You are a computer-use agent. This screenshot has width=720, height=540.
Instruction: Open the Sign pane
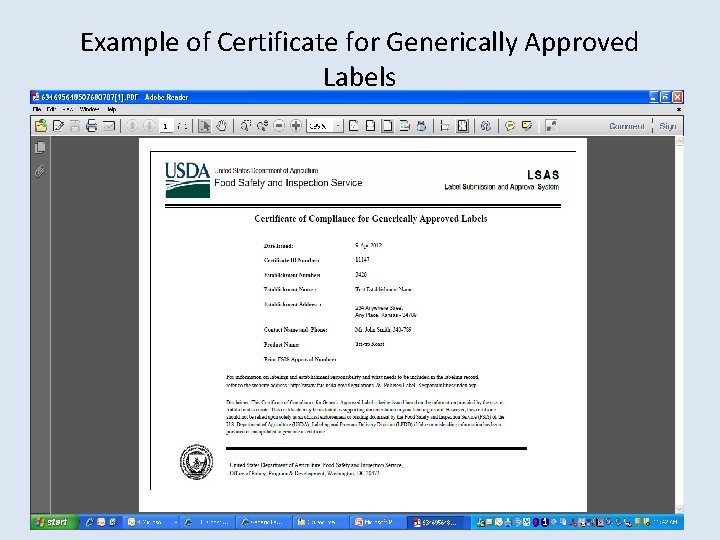pyautogui.click(x=668, y=126)
